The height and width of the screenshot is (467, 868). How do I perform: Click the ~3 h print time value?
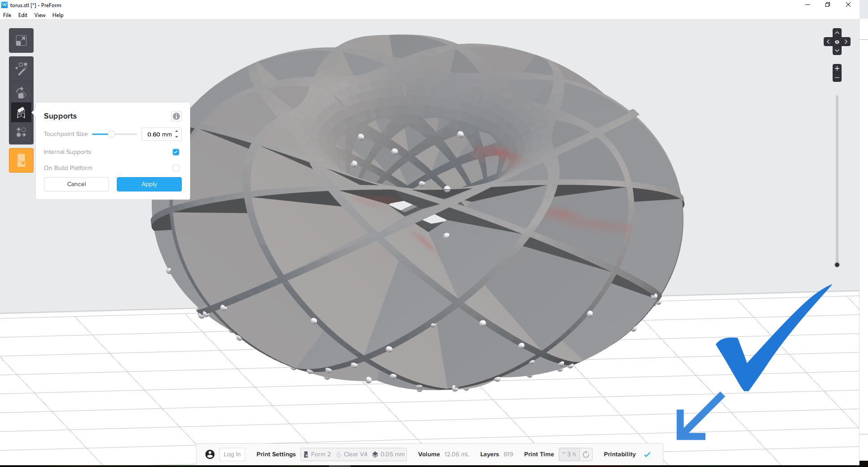coord(569,454)
